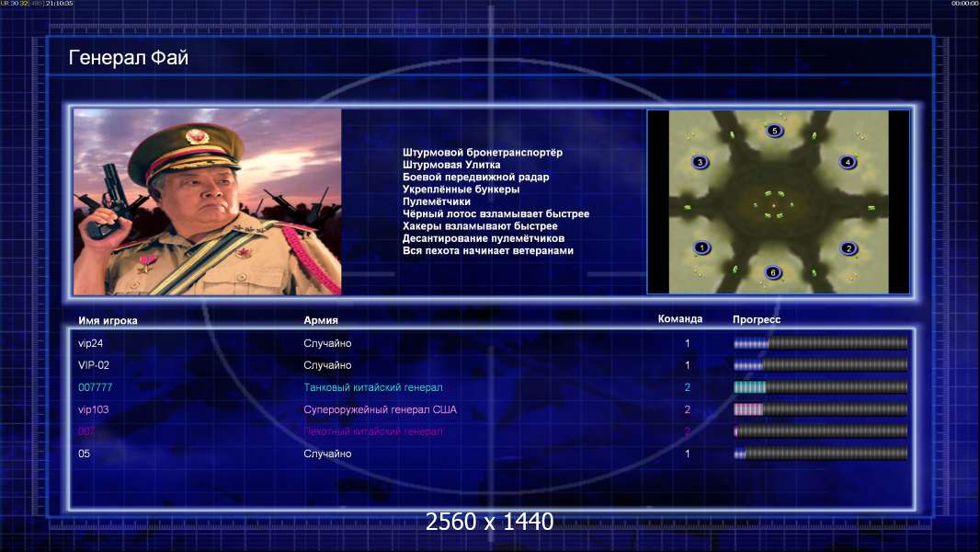Click team number for vip103
980x552 pixels.
[687, 409]
